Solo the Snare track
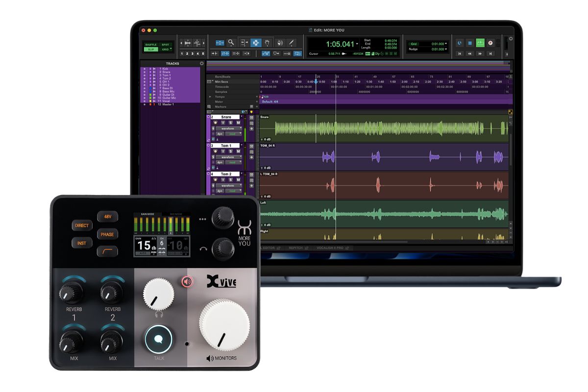Image resolution: width=588 pixels, height=392 pixels. click(x=231, y=123)
